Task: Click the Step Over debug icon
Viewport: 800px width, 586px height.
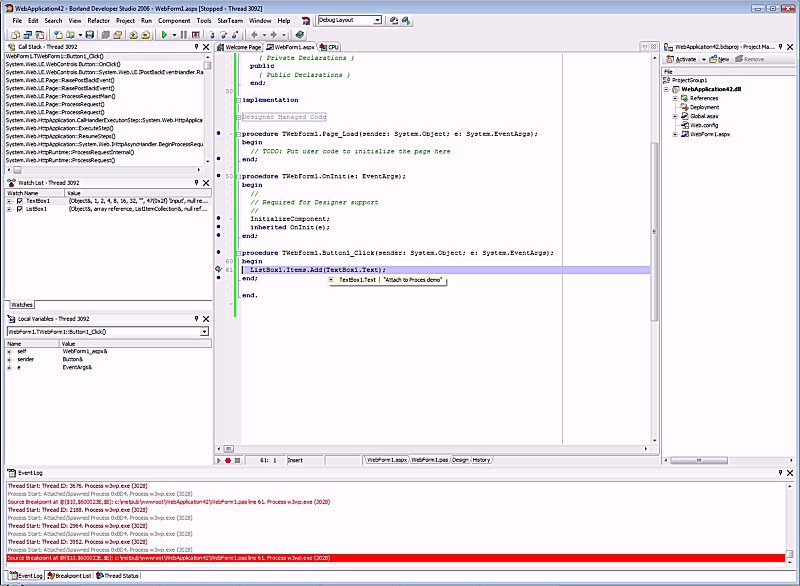Action: point(223,35)
